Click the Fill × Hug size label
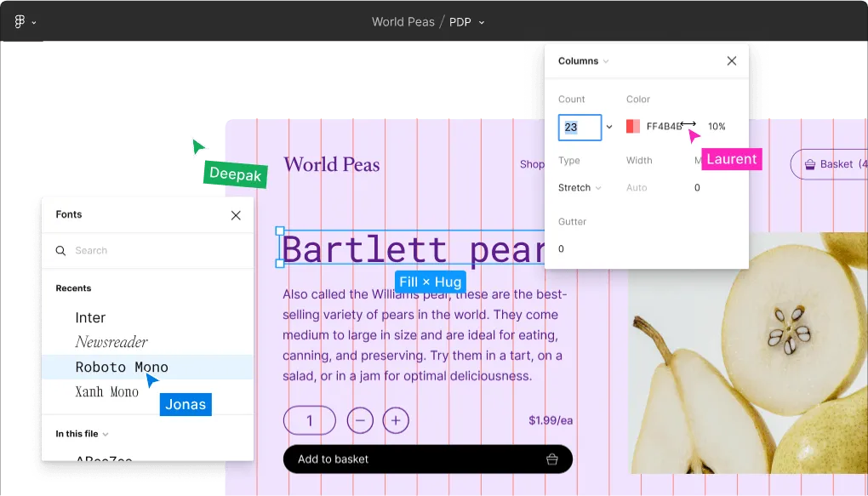Image resolution: width=868 pixels, height=496 pixels. pyautogui.click(x=430, y=282)
